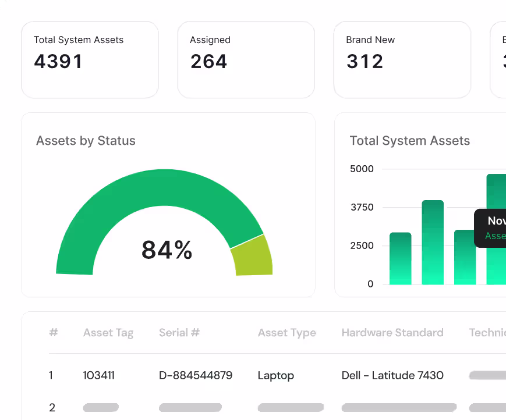Select the Brand New card showing 312
This screenshot has height=420, width=506.
click(402, 59)
